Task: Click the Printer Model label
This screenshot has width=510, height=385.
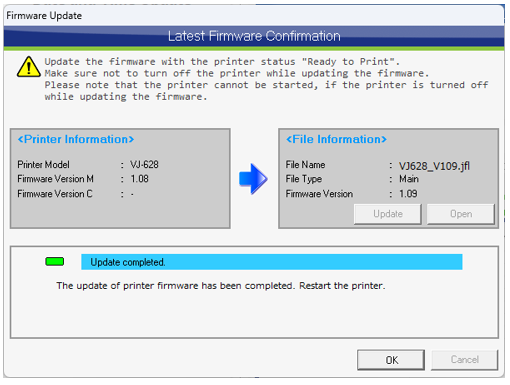Action: (43, 164)
